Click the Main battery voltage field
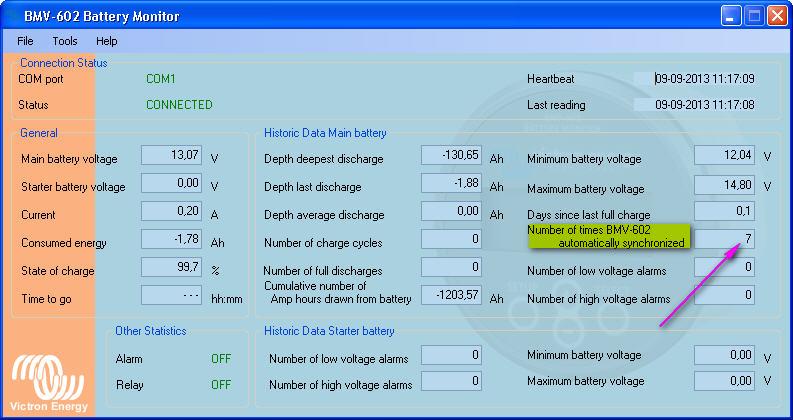This screenshot has height=420, width=793. 171,155
